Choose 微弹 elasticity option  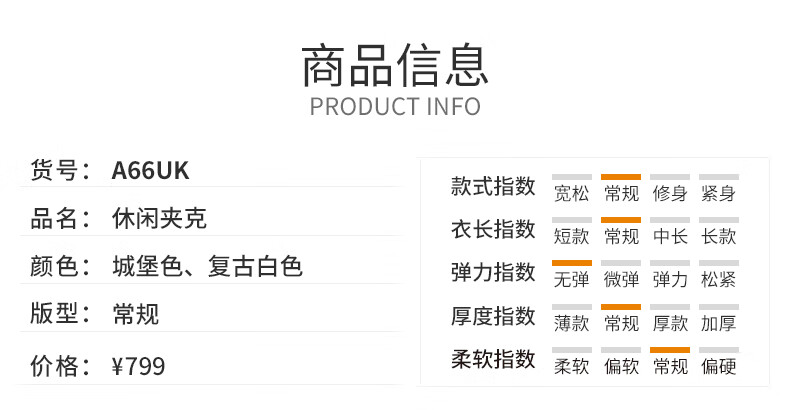(621, 280)
